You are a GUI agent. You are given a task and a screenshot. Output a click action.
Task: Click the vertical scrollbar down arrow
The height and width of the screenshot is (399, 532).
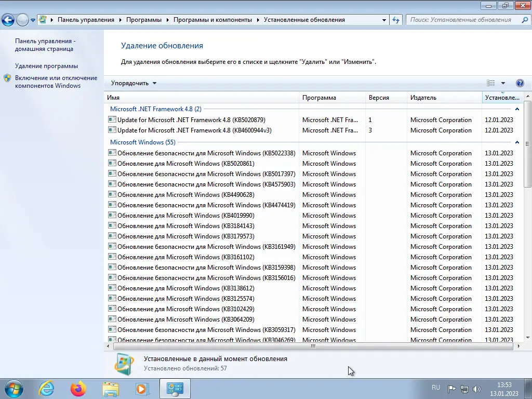(x=527, y=338)
